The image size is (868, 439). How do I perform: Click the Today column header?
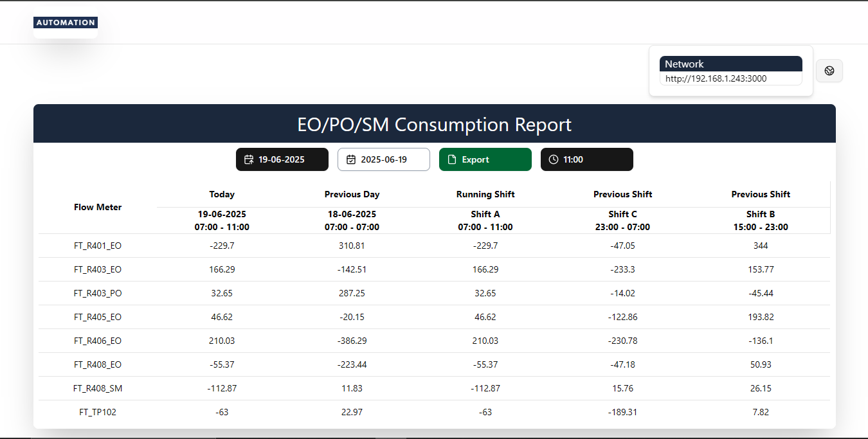pyautogui.click(x=222, y=194)
